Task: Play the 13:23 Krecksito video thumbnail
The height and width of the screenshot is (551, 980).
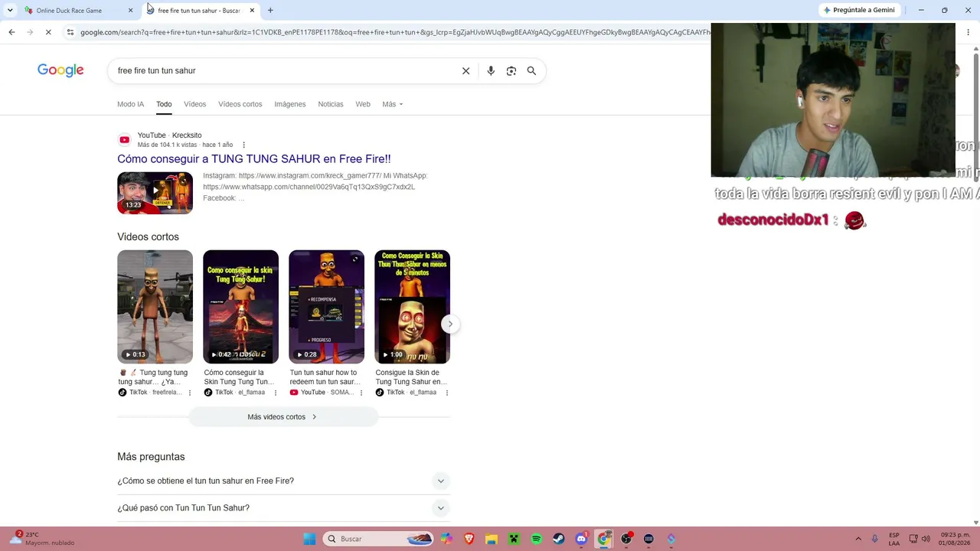Action: click(155, 193)
